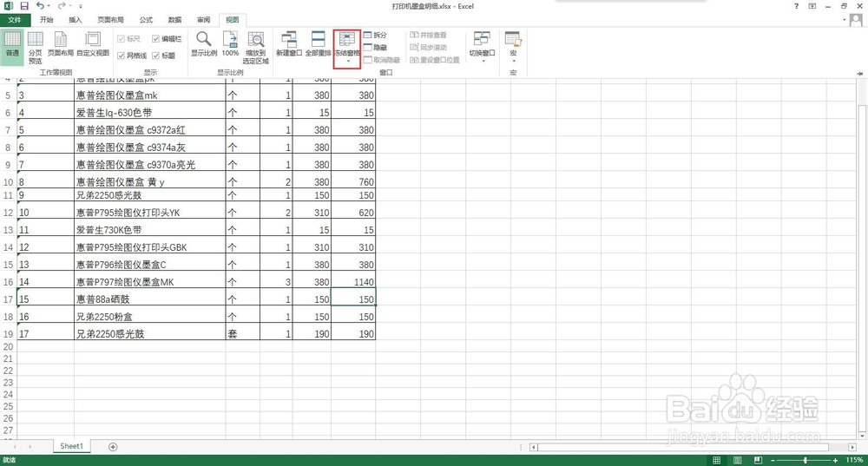
Task: Select 页面布局 view button in workbook views group
Action: click(x=61, y=44)
